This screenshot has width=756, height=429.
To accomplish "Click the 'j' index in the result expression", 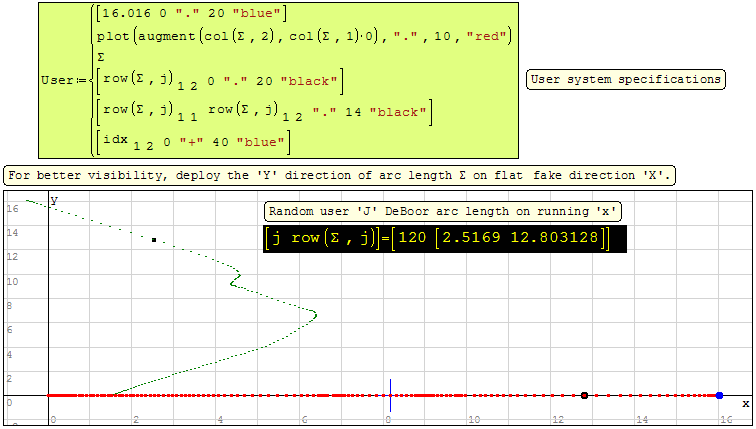I will pos(276,240).
